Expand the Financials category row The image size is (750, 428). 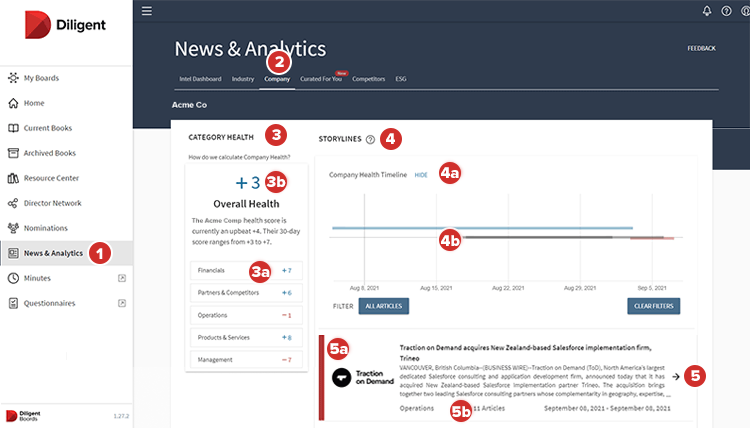coord(245,271)
